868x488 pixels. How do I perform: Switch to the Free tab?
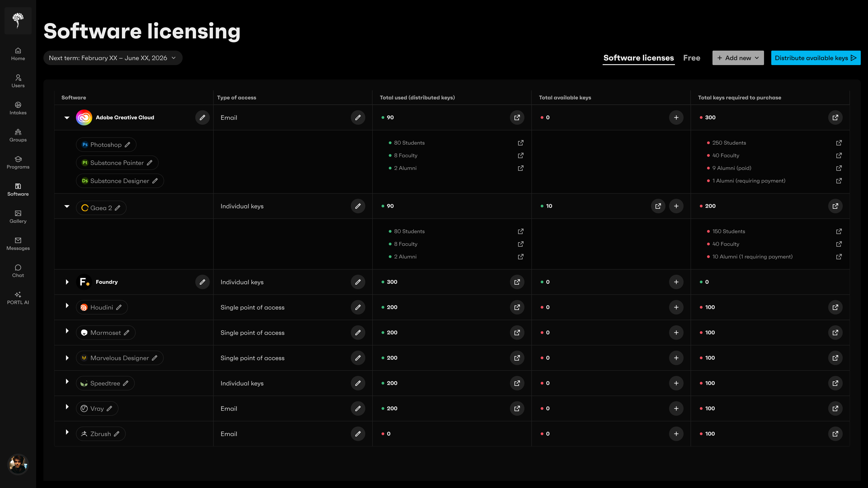coord(691,58)
